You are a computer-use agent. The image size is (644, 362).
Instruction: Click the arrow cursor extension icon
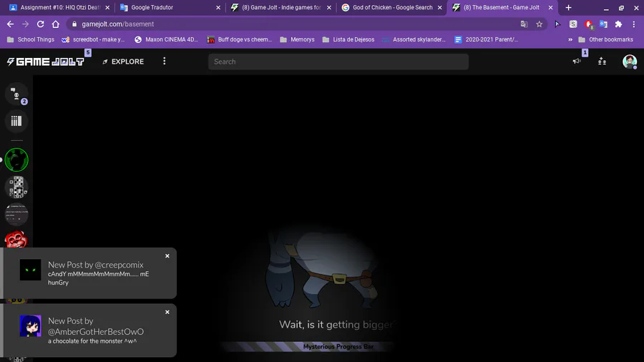pyautogui.click(x=557, y=24)
